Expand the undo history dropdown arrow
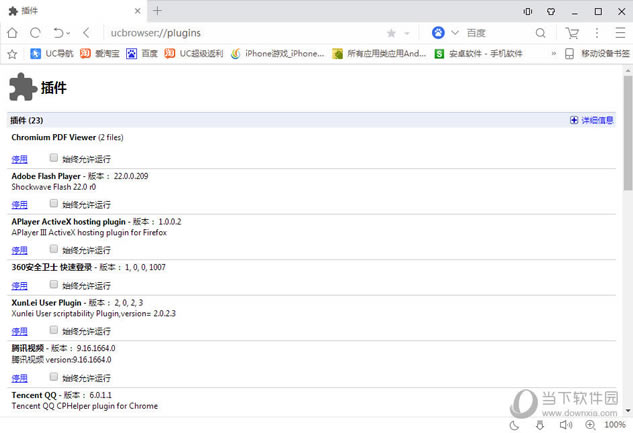Viewport: 633px width, 433px height. click(69, 34)
